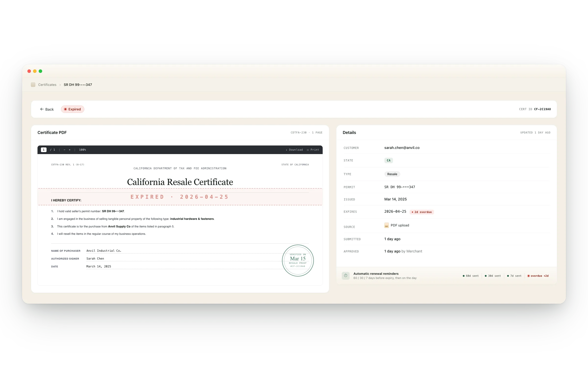Click the 100% zoom level
Viewport: 588px width, 368px height.
pos(83,150)
